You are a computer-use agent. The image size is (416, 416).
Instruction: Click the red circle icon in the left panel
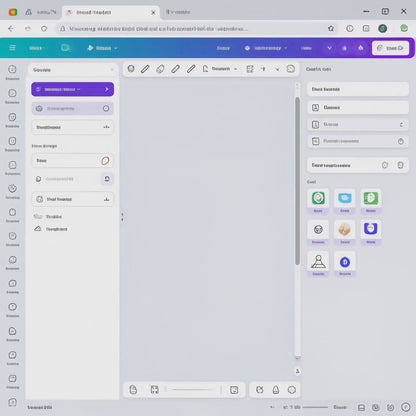pos(105,161)
